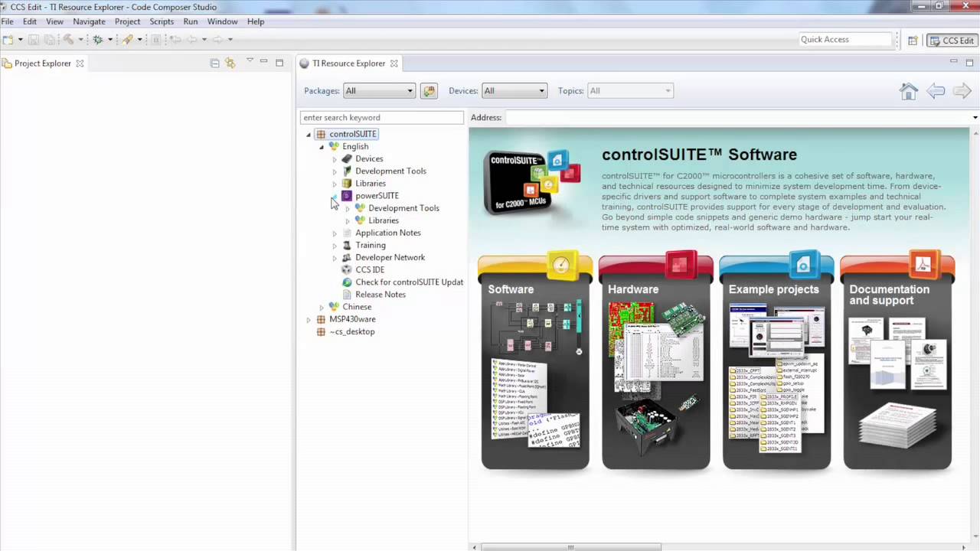The height and width of the screenshot is (551, 980).
Task: Go back with the left arrow icon
Action: [x=936, y=91]
